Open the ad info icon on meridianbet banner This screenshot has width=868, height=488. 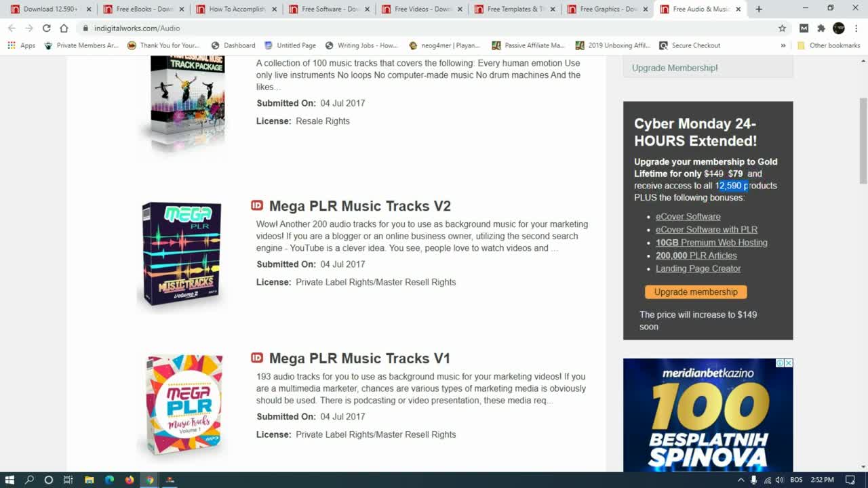[x=780, y=363]
